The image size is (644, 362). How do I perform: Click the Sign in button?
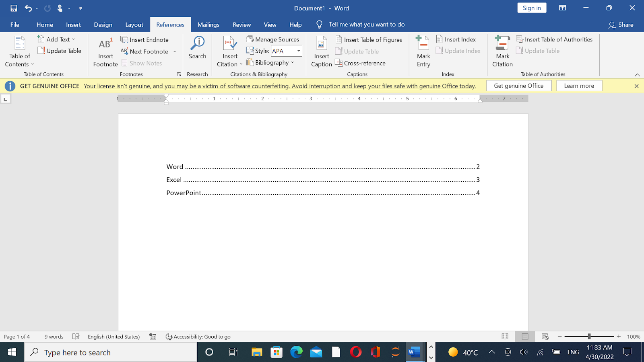(532, 8)
